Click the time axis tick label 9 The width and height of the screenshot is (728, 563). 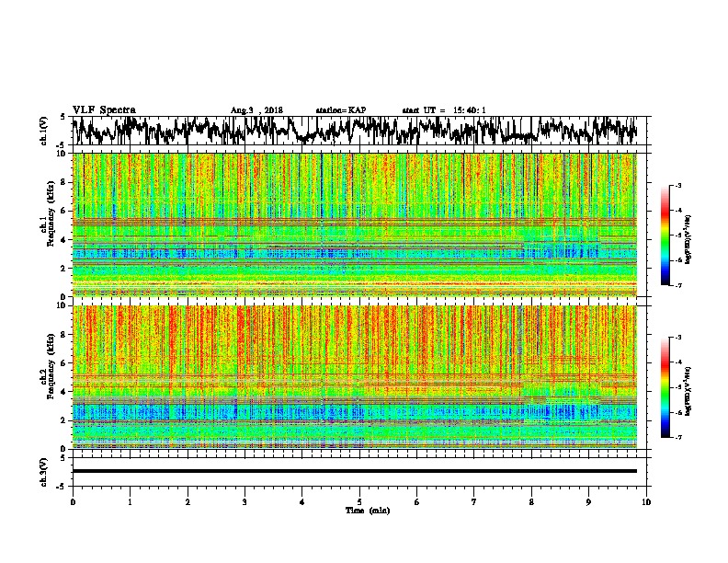point(588,502)
